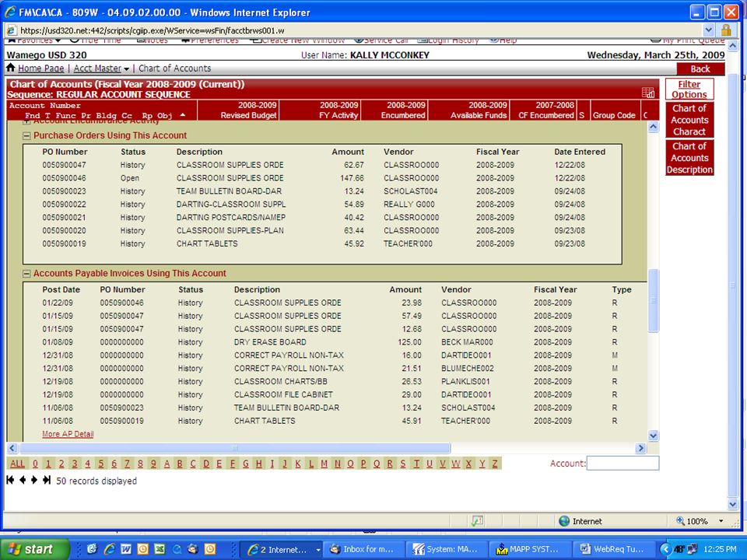Switch to Inbox taskbar window
The height and width of the screenshot is (560, 747).
[364, 549]
